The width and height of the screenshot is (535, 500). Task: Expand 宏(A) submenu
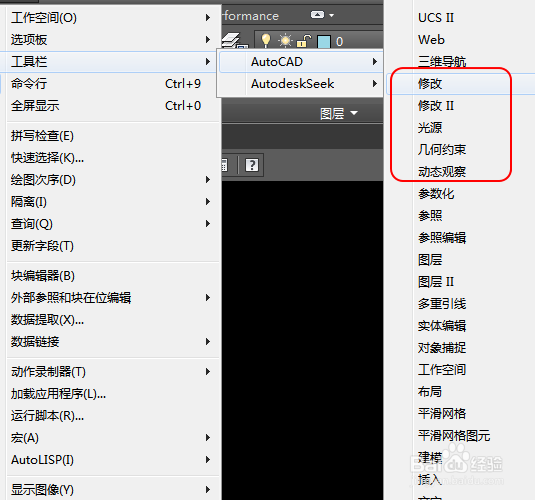[x=110, y=438]
